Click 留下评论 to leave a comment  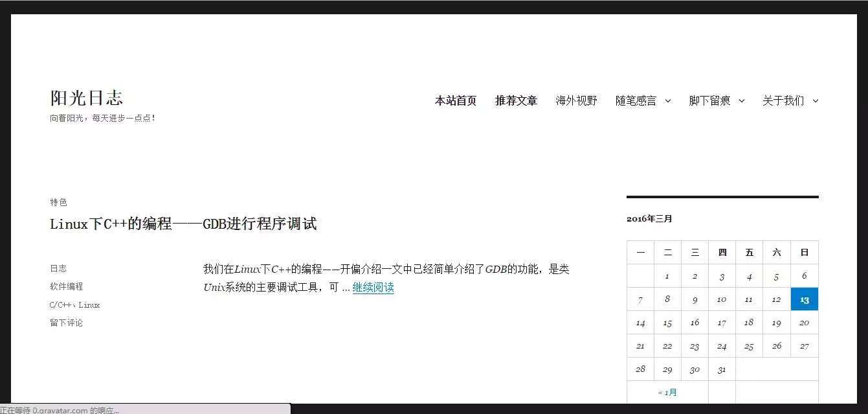[66, 323]
